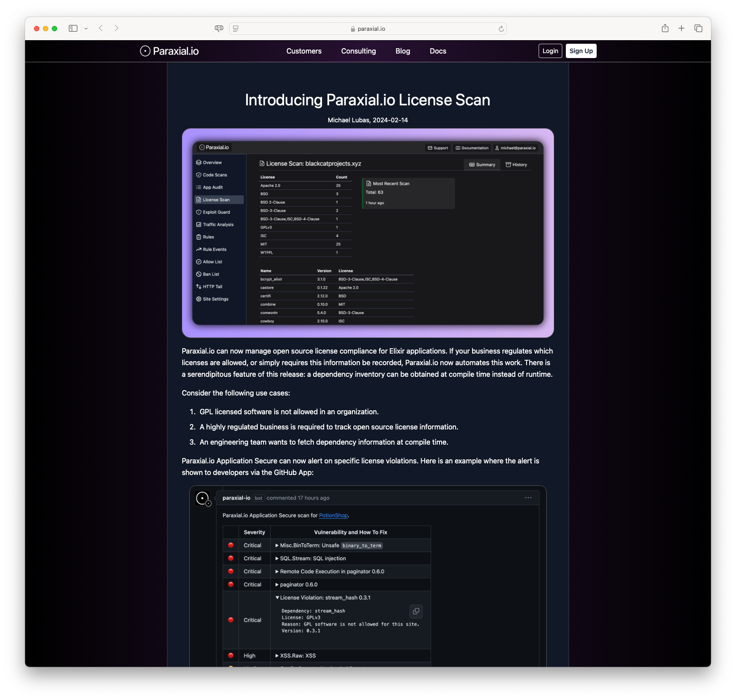Collapse the License Violation stream_hash details
This screenshot has width=736, height=700.
pyautogui.click(x=277, y=597)
